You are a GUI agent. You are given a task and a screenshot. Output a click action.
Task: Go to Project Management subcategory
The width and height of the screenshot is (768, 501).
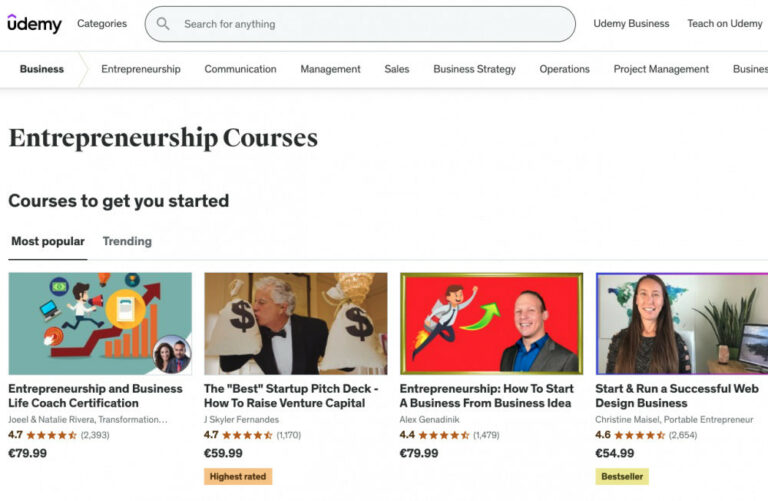click(661, 69)
